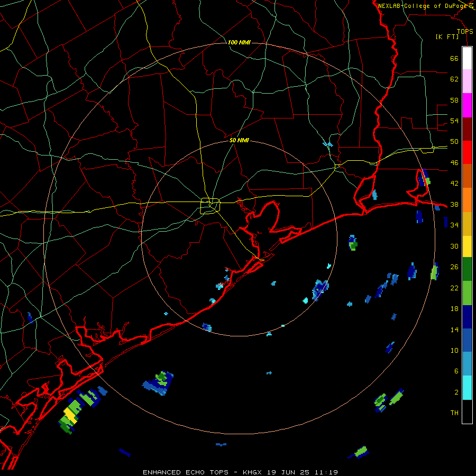Viewport: 476px width, 476px height.
Task: Click the magenta legend color swatch
Action: point(467,105)
